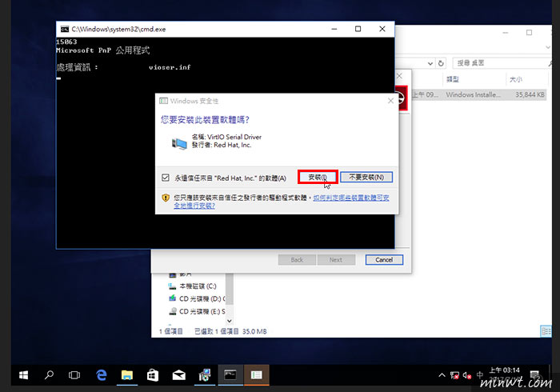Click the Install button in security dialog

[x=318, y=177]
